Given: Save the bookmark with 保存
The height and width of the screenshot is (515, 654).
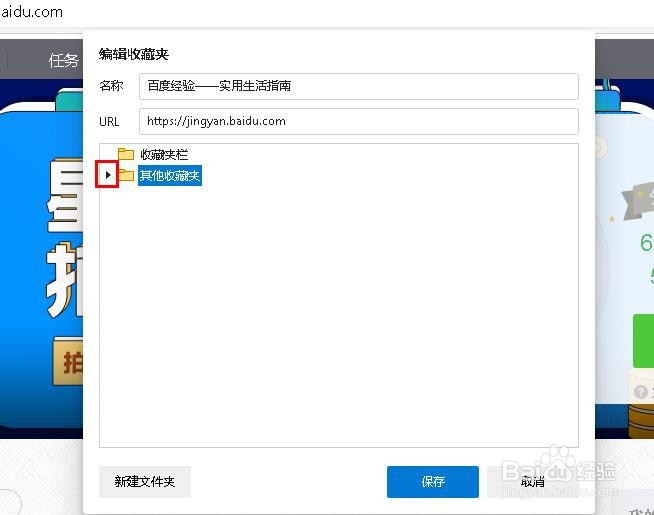Looking at the screenshot, I should tap(433, 482).
